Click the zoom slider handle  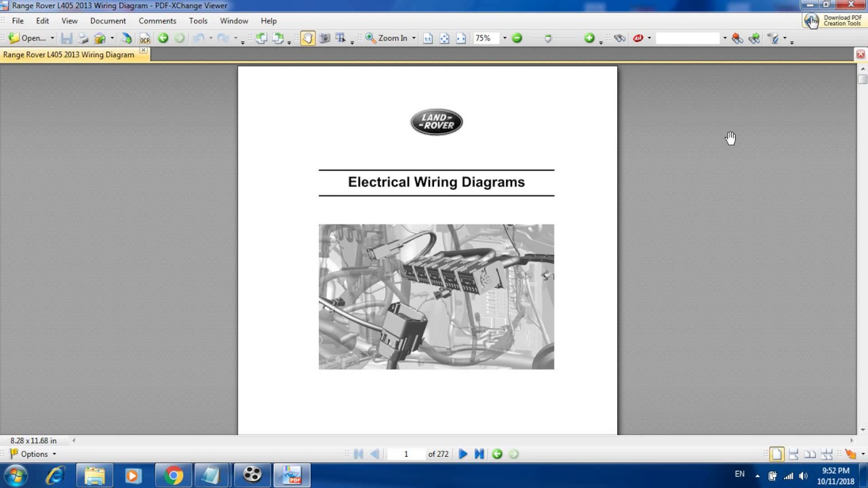[x=548, y=38]
